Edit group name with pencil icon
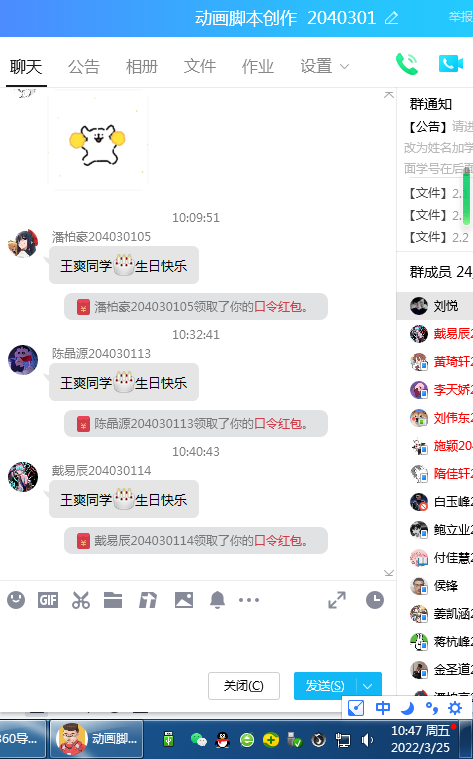This screenshot has width=473, height=759. point(391,18)
